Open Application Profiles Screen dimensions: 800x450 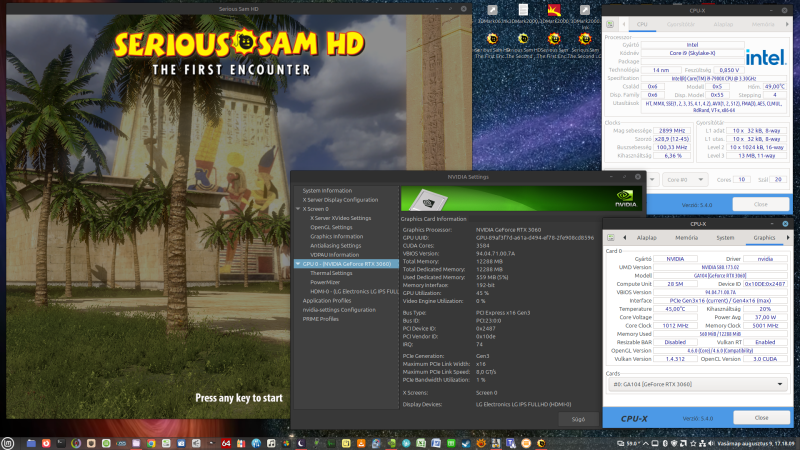tap(327, 301)
